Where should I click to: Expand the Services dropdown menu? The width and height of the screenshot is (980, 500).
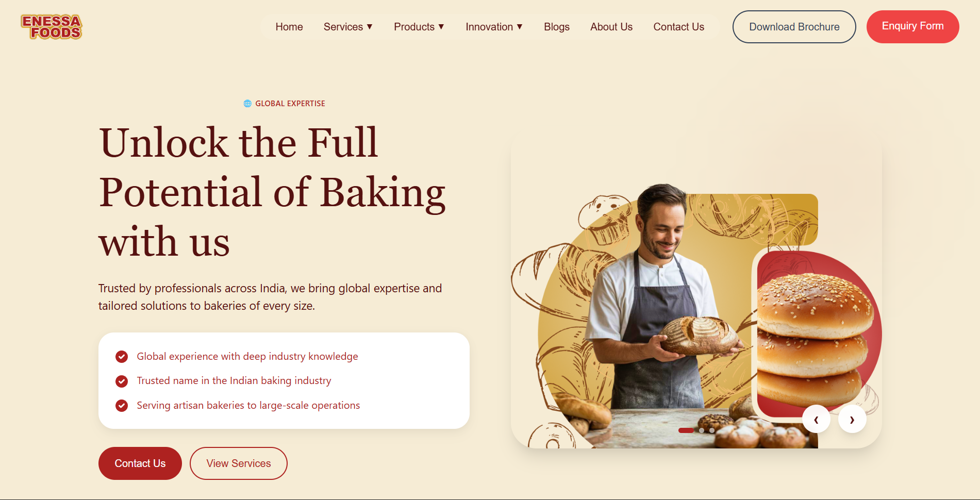348,27
